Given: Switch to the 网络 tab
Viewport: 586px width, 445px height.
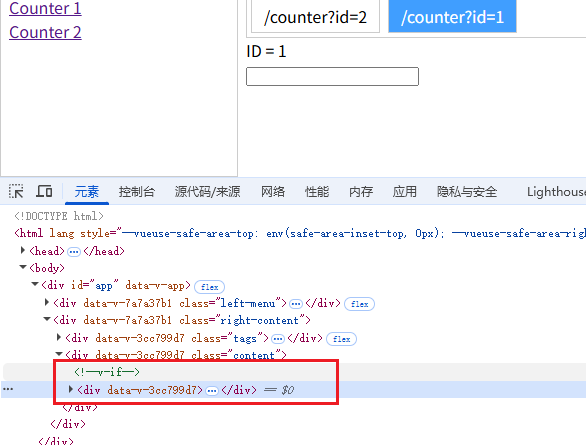Looking at the screenshot, I should pos(273,192).
